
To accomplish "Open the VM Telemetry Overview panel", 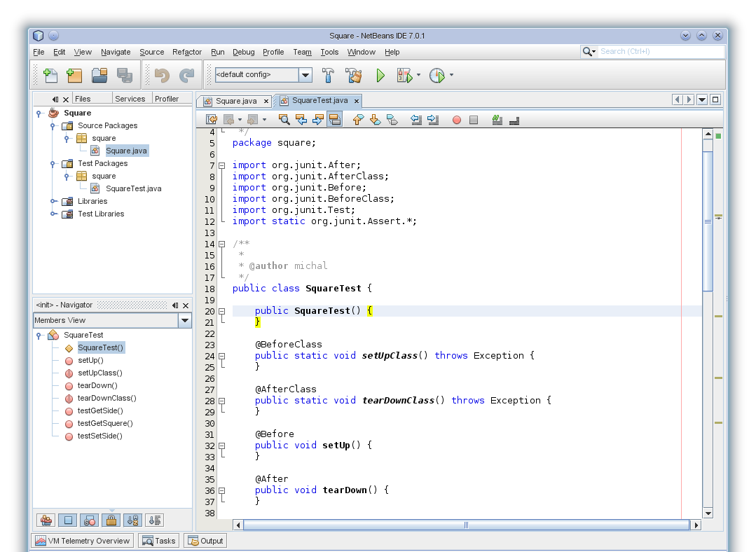I will pyautogui.click(x=83, y=541).
